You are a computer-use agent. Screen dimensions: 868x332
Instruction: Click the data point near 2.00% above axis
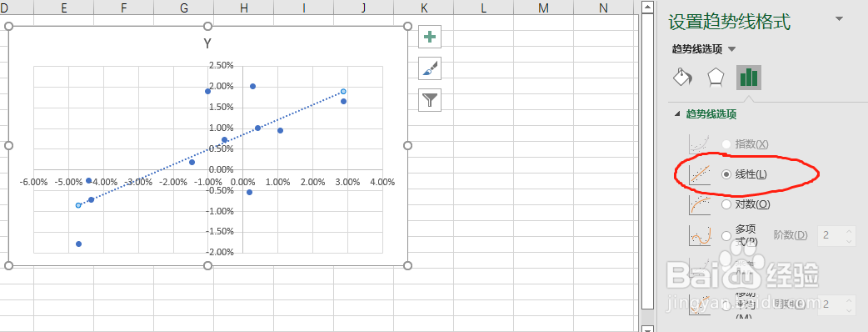coord(252,87)
